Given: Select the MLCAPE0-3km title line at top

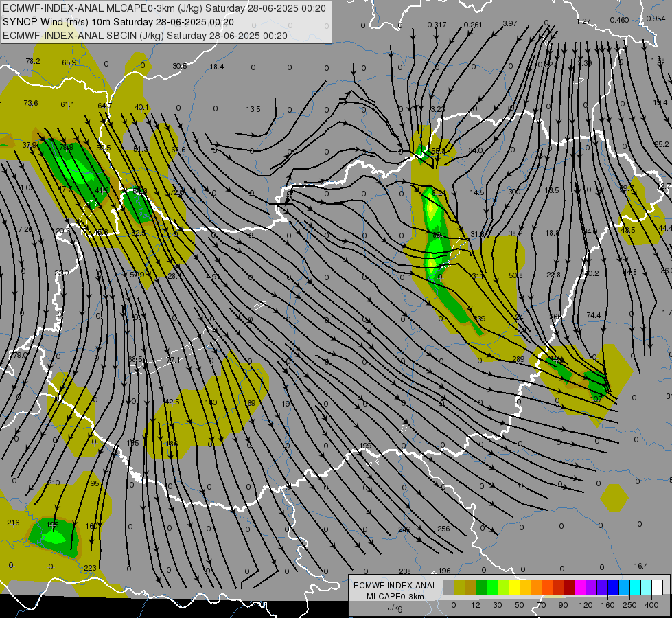Looking at the screenshot, I should click(164, 8).
